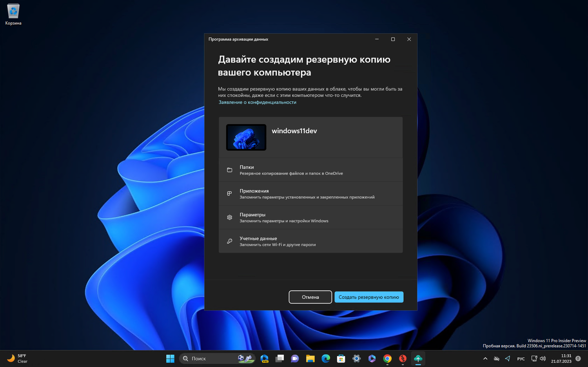
Task: Click the location arrow tray icon
Action: tap(508, 358)
